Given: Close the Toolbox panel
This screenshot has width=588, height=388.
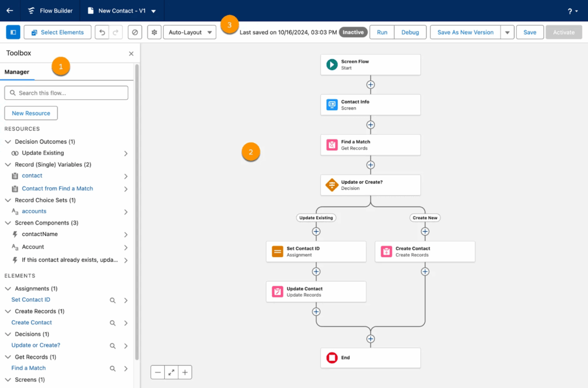Looking at the screenshot, I should 131,53.
